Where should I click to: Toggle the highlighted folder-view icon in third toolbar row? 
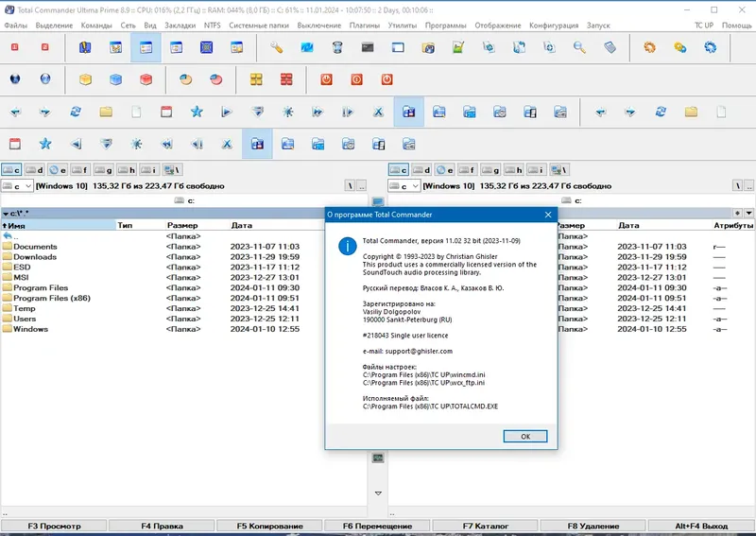(x=409, y=112)
